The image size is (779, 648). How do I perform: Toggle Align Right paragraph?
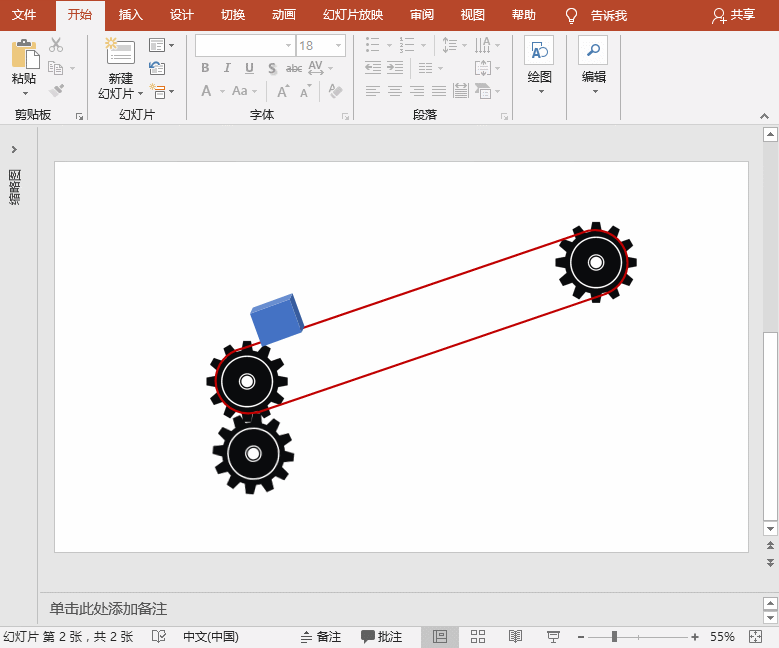[417, 91]
